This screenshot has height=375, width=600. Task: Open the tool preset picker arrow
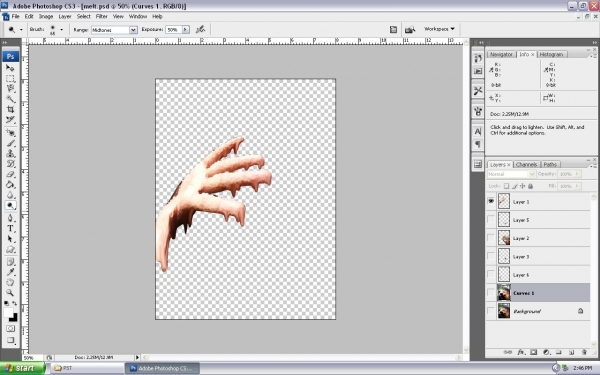point(21,29)
